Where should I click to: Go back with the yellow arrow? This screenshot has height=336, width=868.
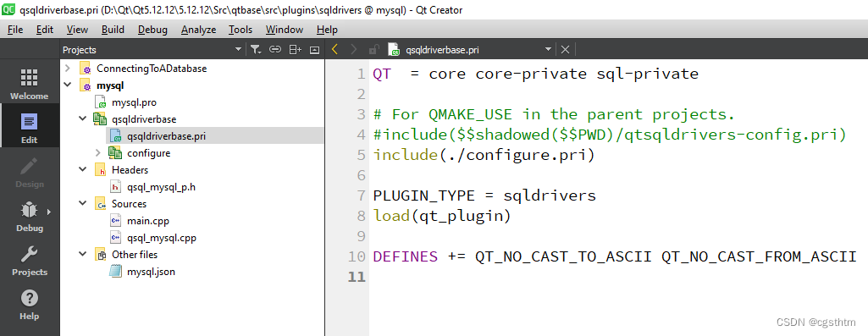[334, 50]
